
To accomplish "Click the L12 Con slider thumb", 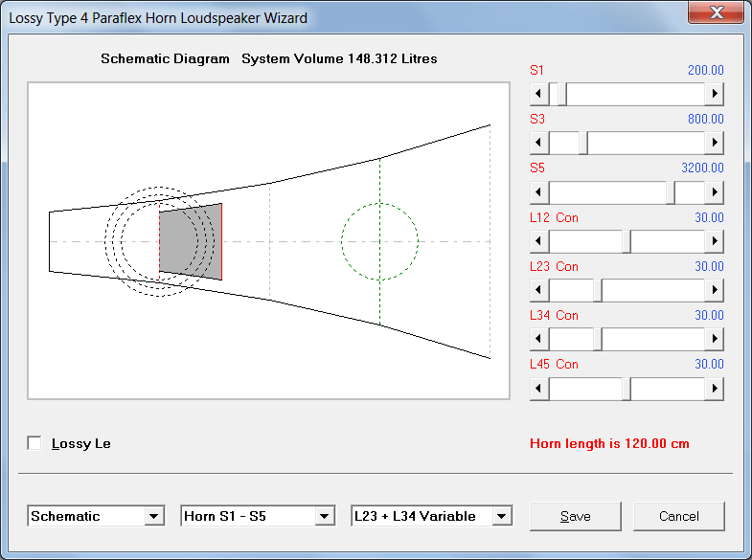I will [627, 241].
